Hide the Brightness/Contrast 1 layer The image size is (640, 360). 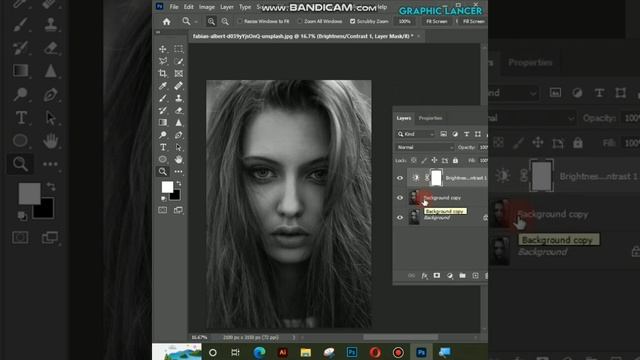(400, 178)
